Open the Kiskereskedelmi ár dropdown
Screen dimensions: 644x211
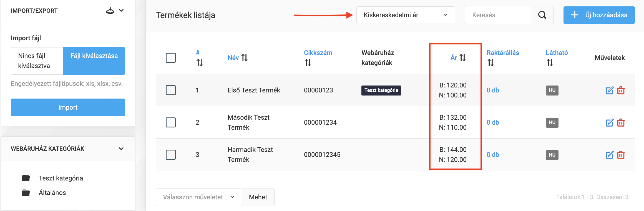tap(406, 15)
